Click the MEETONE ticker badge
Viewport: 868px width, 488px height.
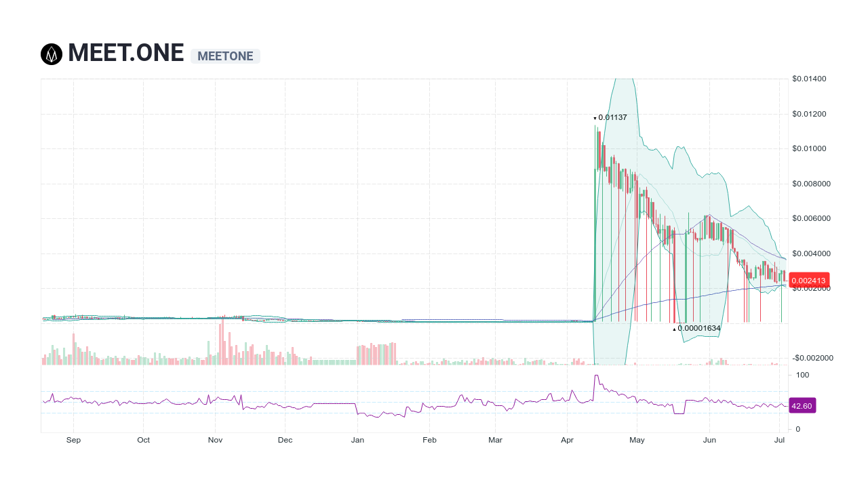[x=225, y=56]
